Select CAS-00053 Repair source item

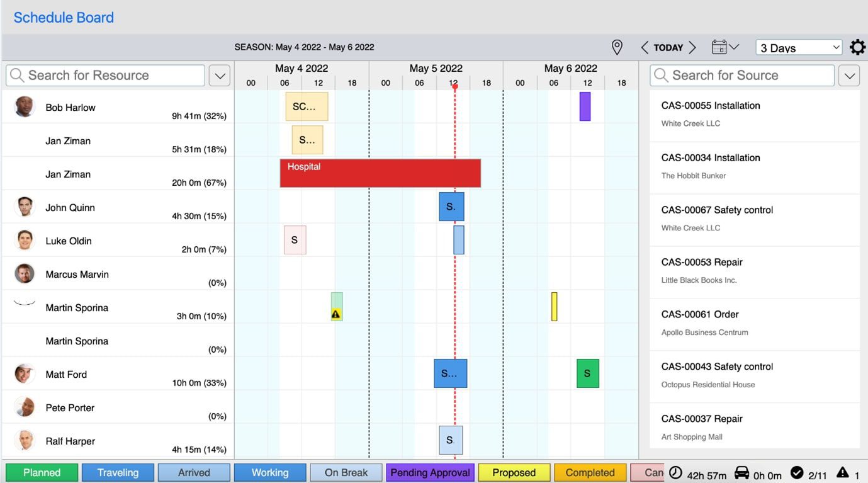[x=754, y=271]
